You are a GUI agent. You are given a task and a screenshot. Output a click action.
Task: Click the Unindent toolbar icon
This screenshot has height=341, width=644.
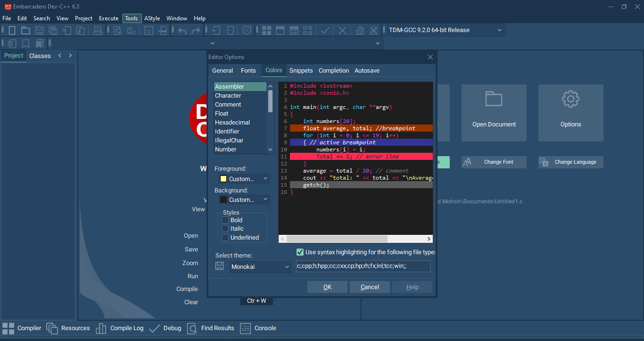click(x=230, y=30)
